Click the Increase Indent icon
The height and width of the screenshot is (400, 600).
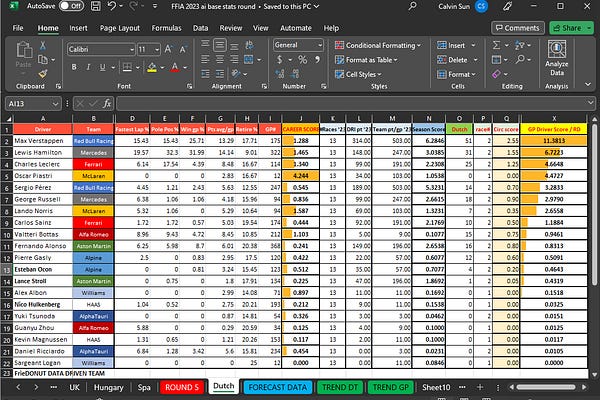coord(220,74)
